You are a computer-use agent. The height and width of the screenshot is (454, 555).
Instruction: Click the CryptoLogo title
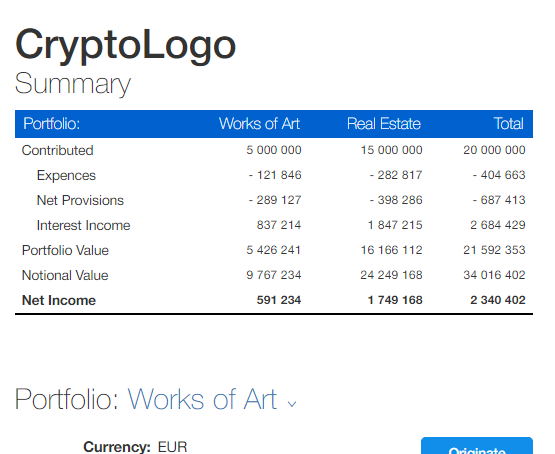tap(125, 46)
